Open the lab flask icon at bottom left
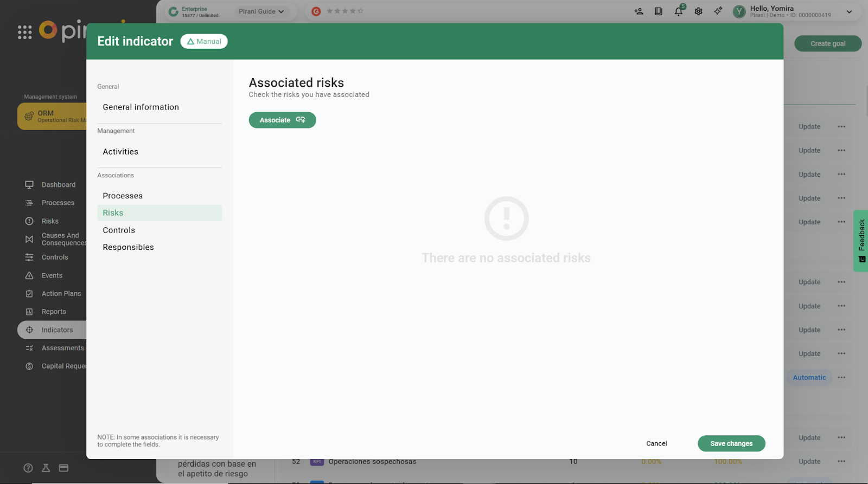 click(46, 468)
